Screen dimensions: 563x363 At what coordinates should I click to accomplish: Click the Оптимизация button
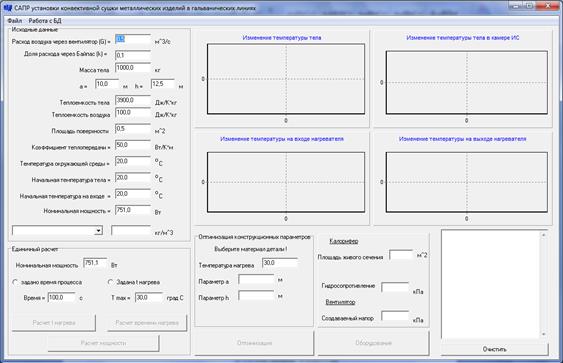coord(254,343)
